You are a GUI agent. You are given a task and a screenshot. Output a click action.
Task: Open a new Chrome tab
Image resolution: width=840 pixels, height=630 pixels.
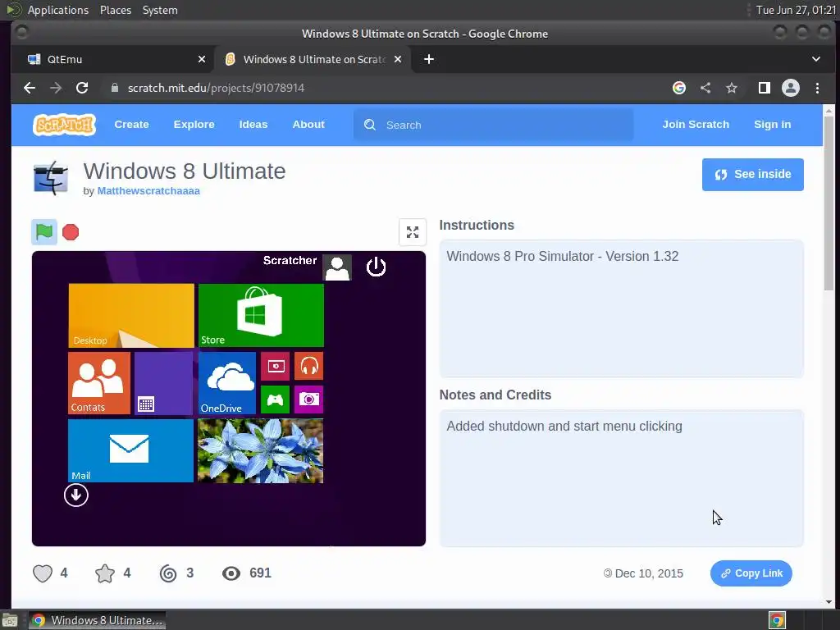(428, 59)
